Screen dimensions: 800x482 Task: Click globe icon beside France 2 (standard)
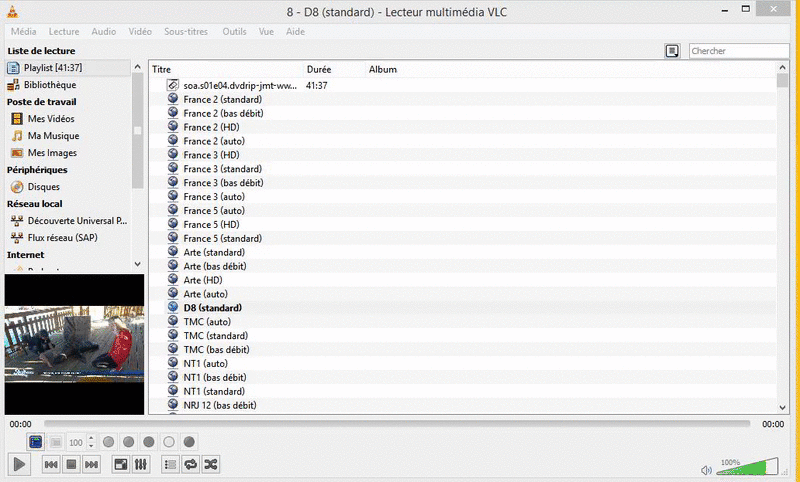point(173,98)
